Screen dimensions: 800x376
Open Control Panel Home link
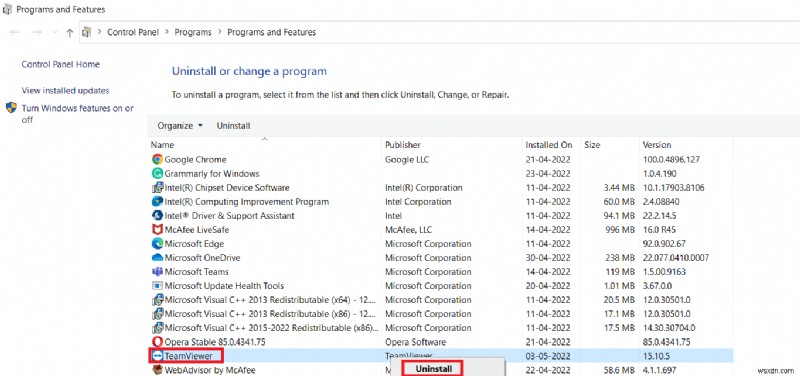(x=61, y=64)
